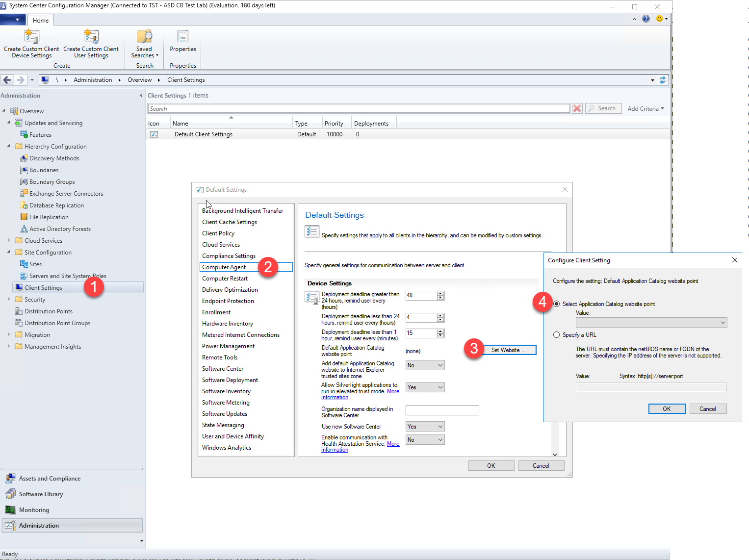Collapse the Overview tree node
Screen dimensions: 749x560
coord(4,111)
